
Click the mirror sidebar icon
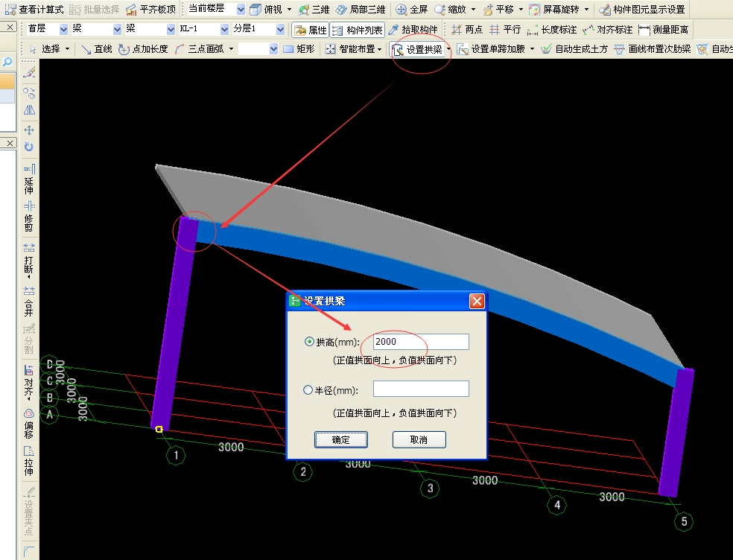(x=29, y=110)
